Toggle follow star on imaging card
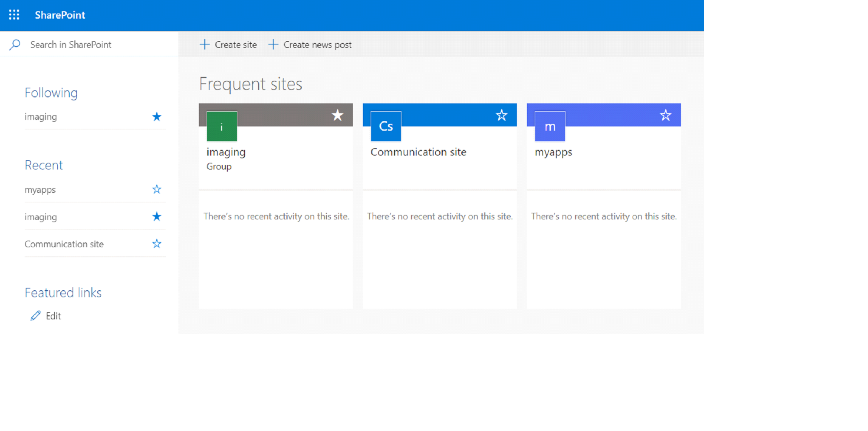 click(x=338, y=115)
